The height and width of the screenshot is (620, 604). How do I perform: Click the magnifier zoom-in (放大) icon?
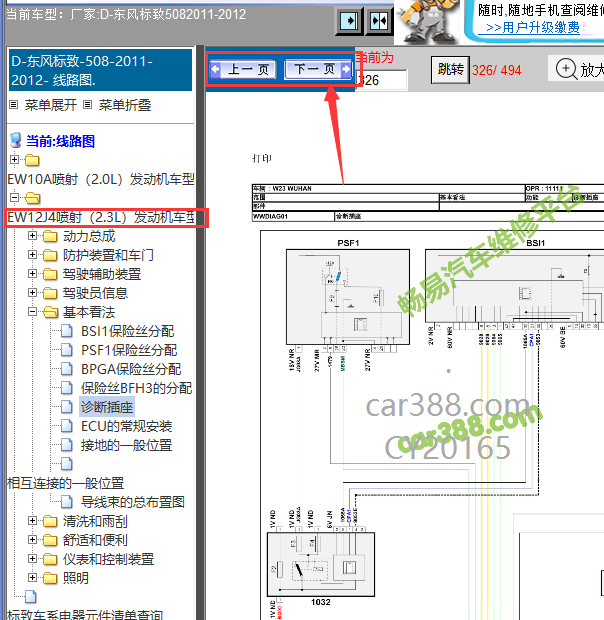pyautogui.click(x=566, y=69)
